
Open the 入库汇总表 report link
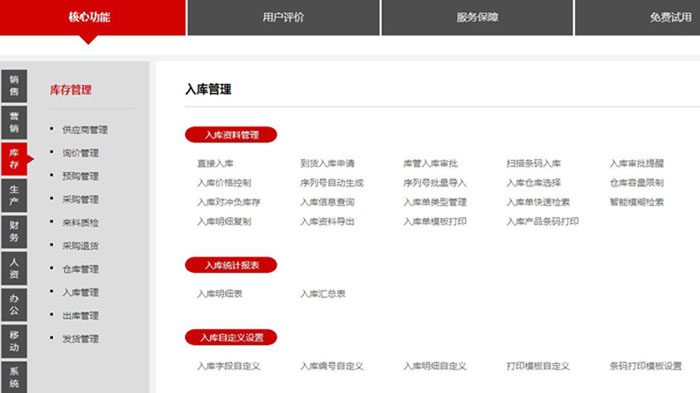[323, 294]
